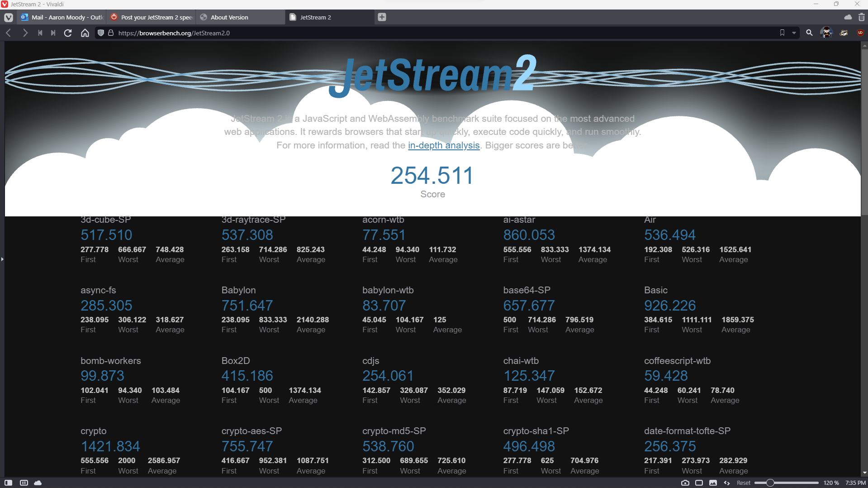Click the Babylon score 751.647

point(247,306)
